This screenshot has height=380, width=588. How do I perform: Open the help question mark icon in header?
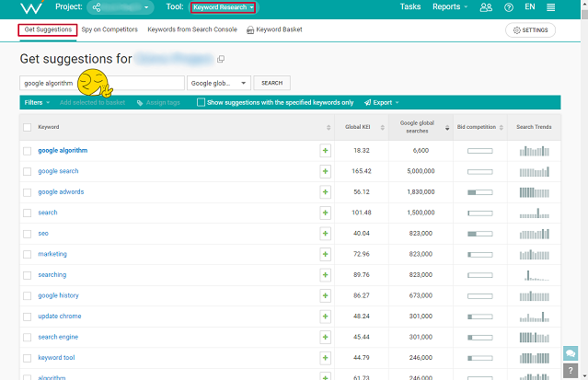point(509,7)
